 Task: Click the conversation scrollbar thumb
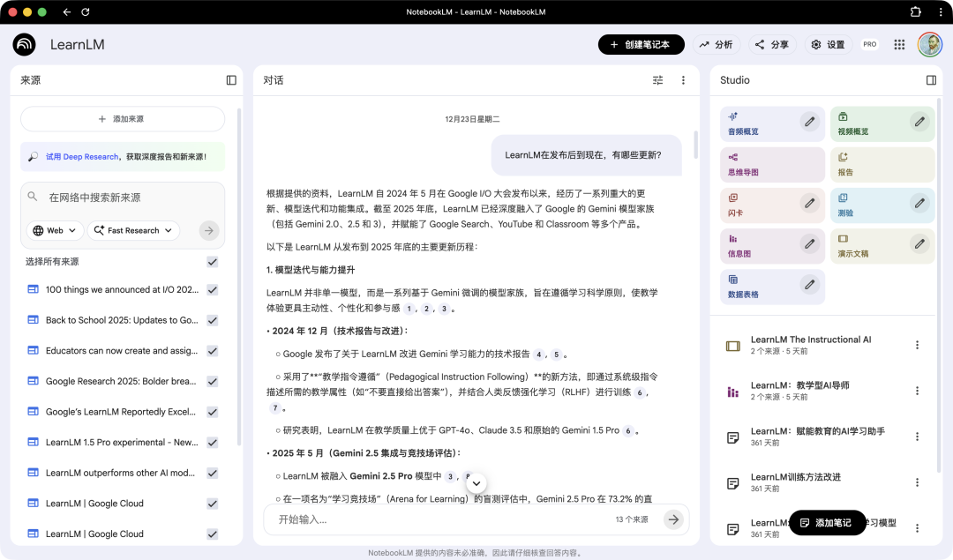pos(694,145)
